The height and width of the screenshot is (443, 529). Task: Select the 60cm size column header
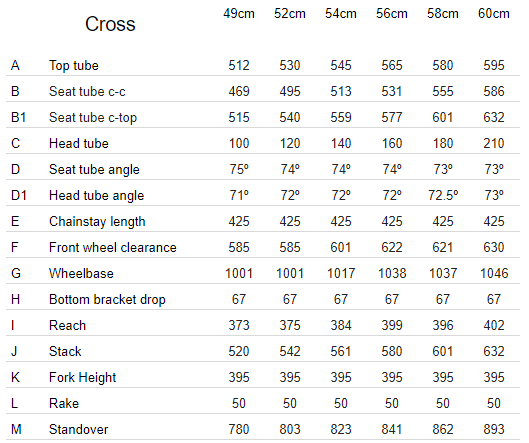tap(494, 14)
